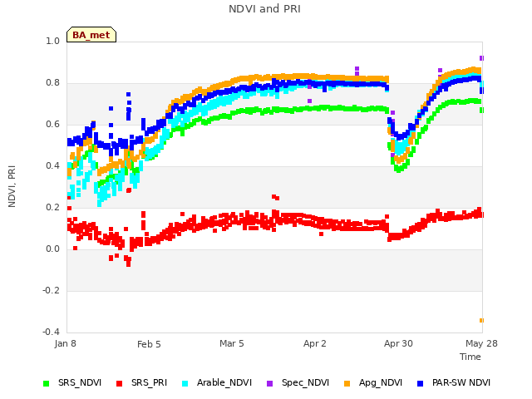Toggle the Arable_NDVI series label
This screenshot has height=399, width=532.
(224, 382)
